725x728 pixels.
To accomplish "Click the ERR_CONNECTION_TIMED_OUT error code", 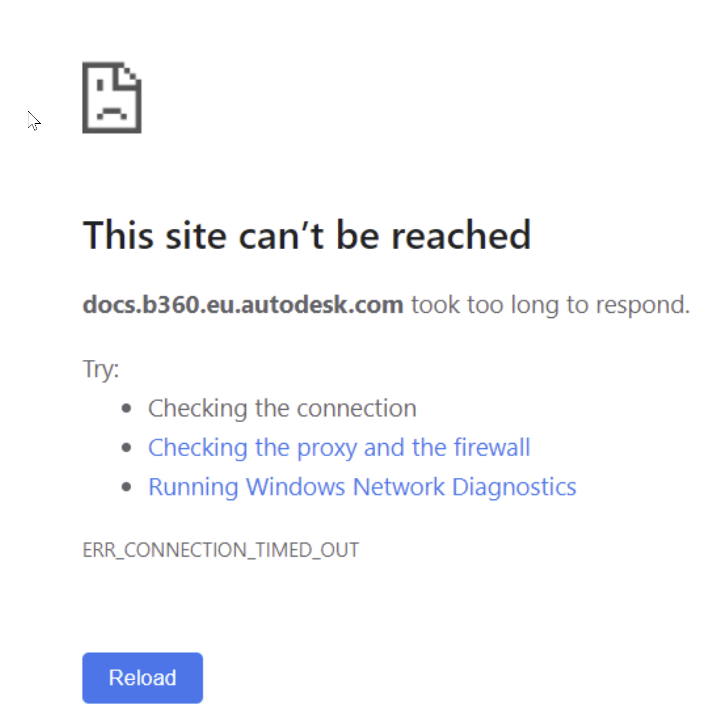I will (220, 550).
